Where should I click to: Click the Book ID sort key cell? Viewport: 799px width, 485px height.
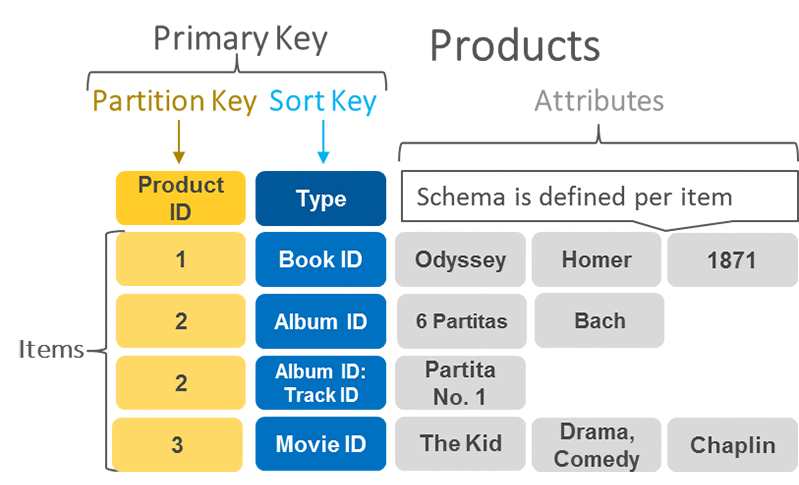coord(321,259)
